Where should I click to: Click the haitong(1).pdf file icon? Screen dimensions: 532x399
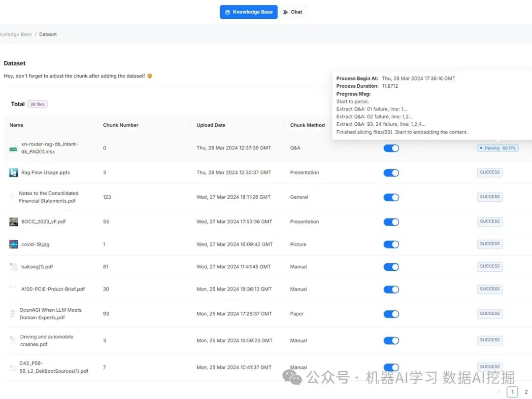(13, 267)
